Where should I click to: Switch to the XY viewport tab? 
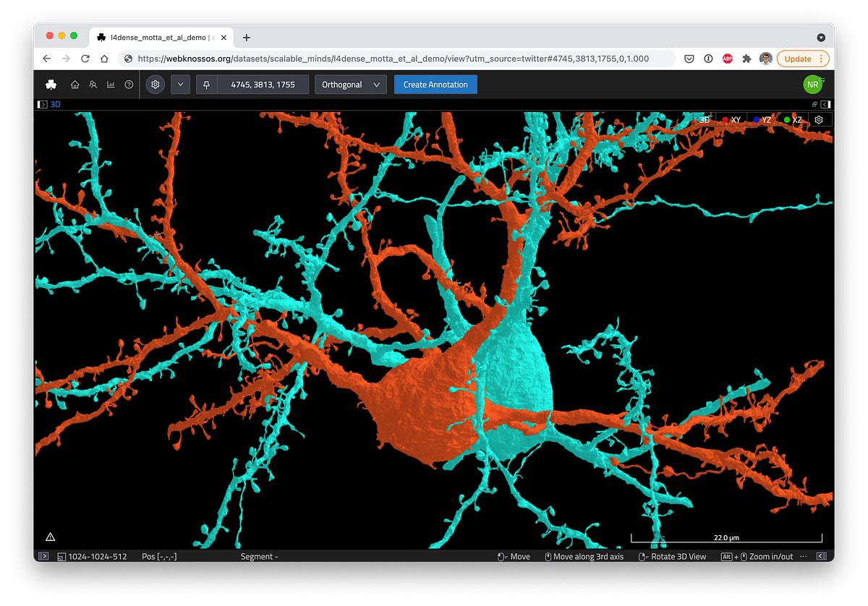(733, 119)
